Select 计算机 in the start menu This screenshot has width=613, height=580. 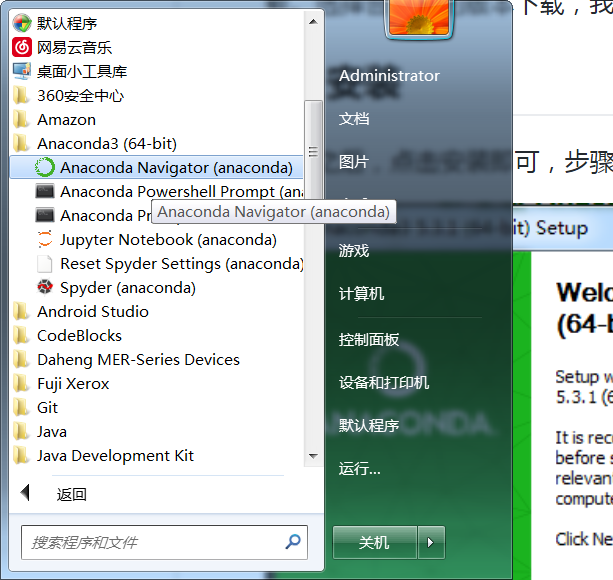pyautogui.click(x=361, y=294)
